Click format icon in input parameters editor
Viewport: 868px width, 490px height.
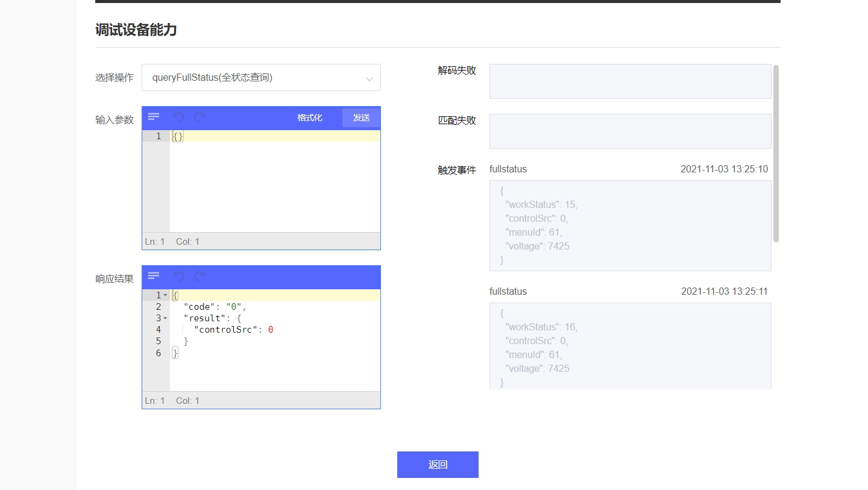coord(154,117)
